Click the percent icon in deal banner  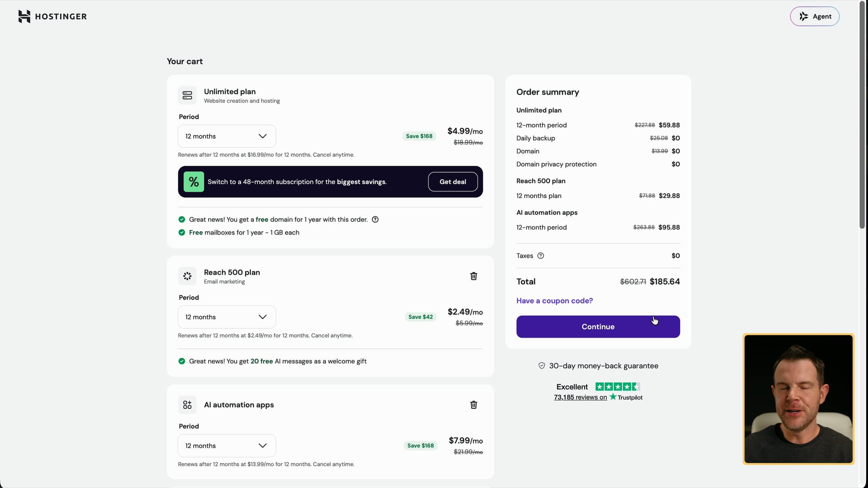tap(194, 182)
